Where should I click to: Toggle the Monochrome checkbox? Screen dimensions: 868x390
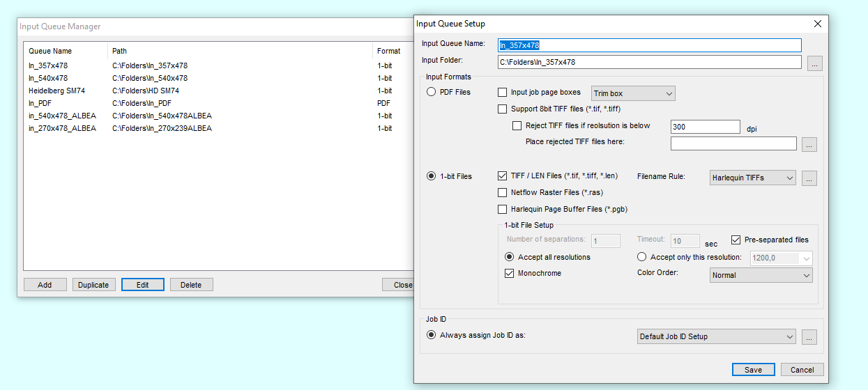(510, 274)
